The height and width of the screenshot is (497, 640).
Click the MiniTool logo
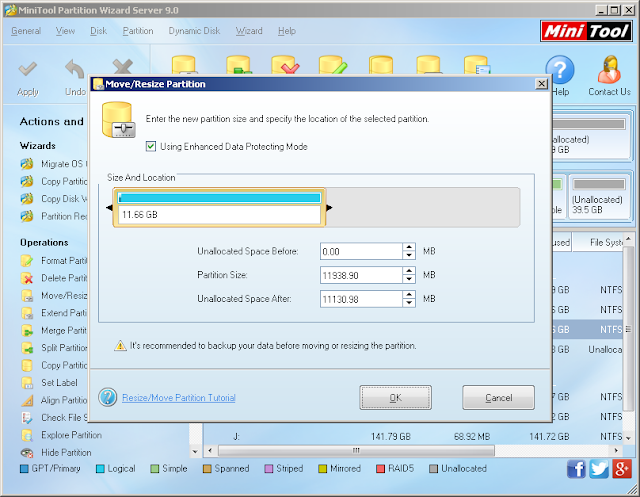pos(586,31)
